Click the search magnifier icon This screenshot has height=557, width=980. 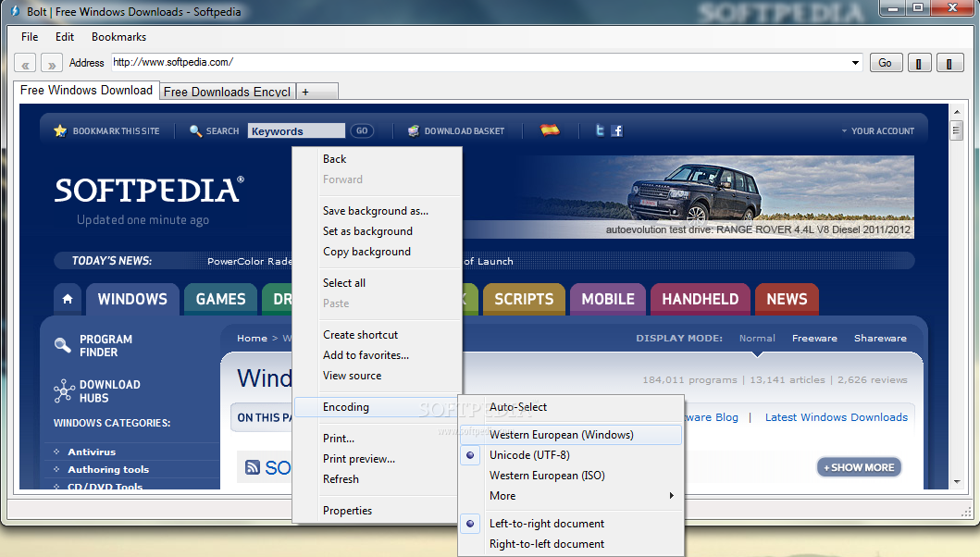click(x=195, y=130)
